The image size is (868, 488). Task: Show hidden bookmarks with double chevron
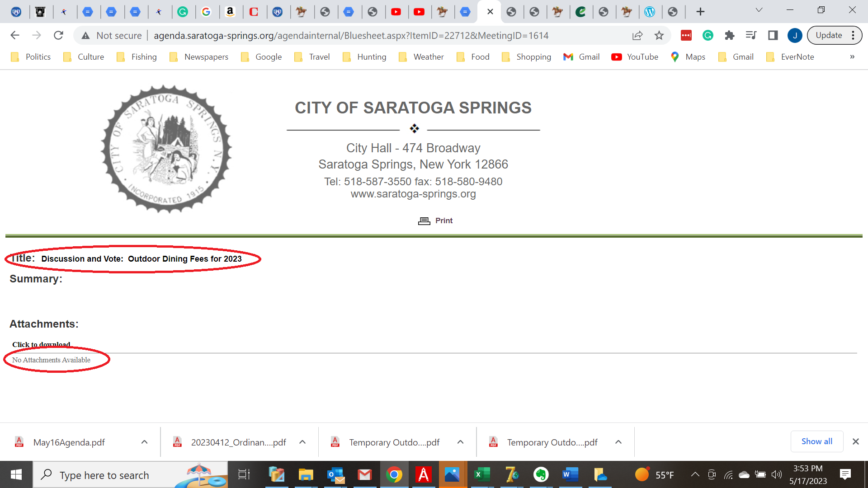click(x=852, y=57)
